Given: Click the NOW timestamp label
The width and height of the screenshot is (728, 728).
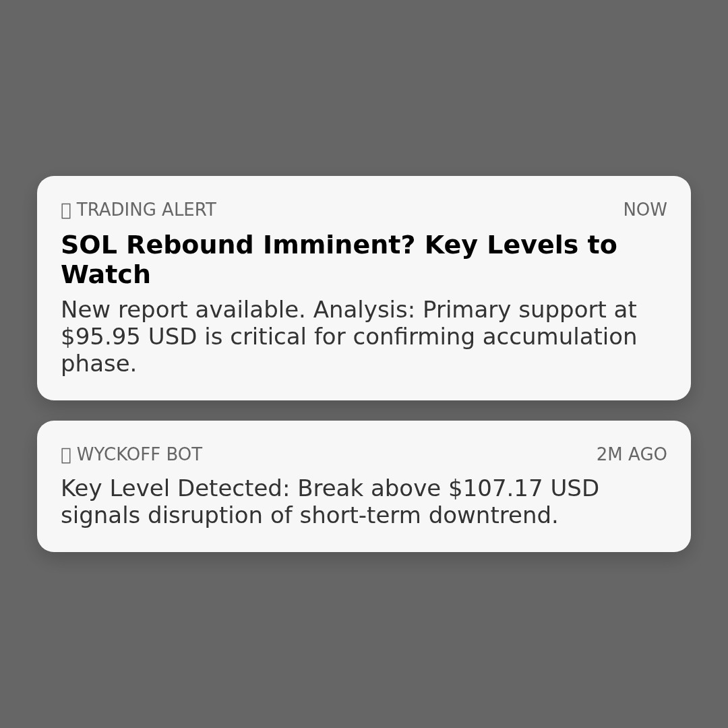Looking at the screenshot, I should [645, 210].
